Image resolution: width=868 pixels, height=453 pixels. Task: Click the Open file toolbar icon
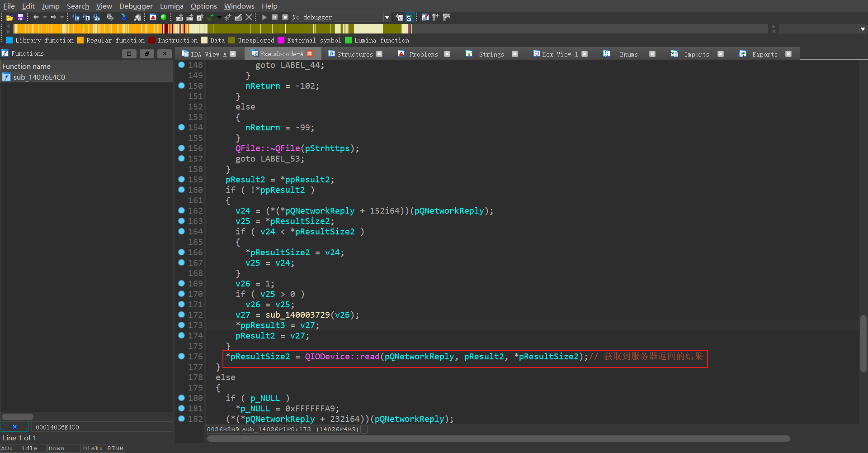point(9,17)
